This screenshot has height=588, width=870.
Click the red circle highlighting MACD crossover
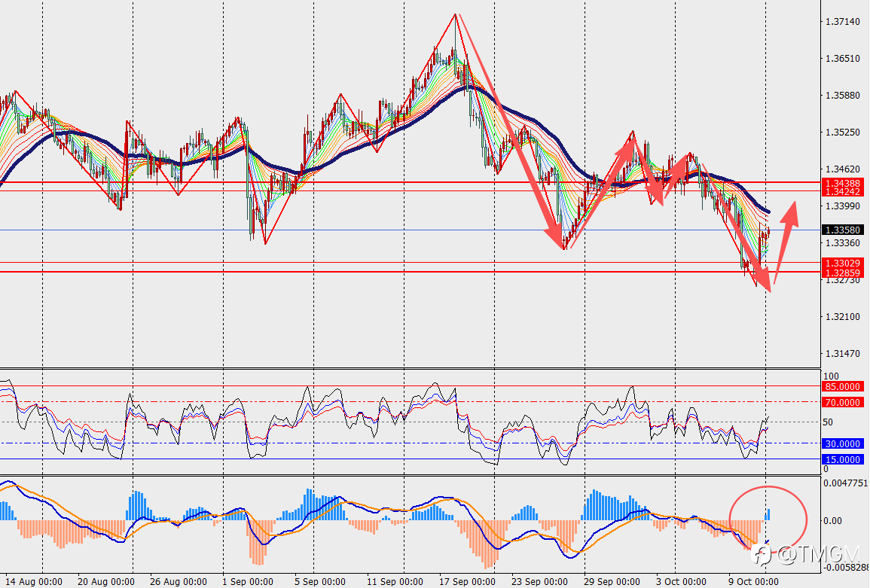point(768,518)
